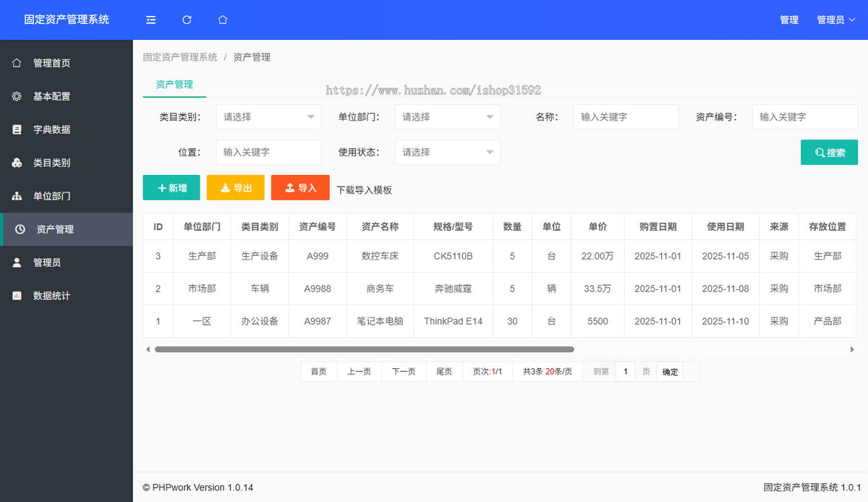Click the 资产编号 keyword input field
Screen dimensions: 868x502
804,116
